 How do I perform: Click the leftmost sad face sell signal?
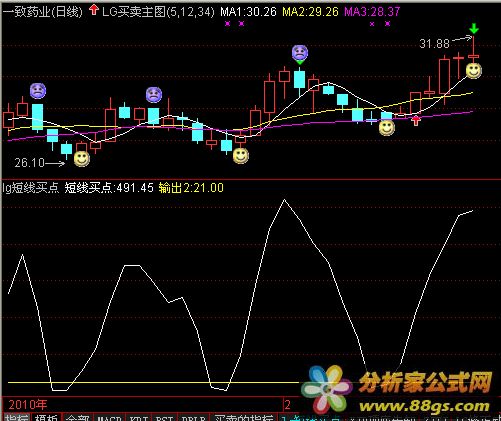click(x=38, y=91)
